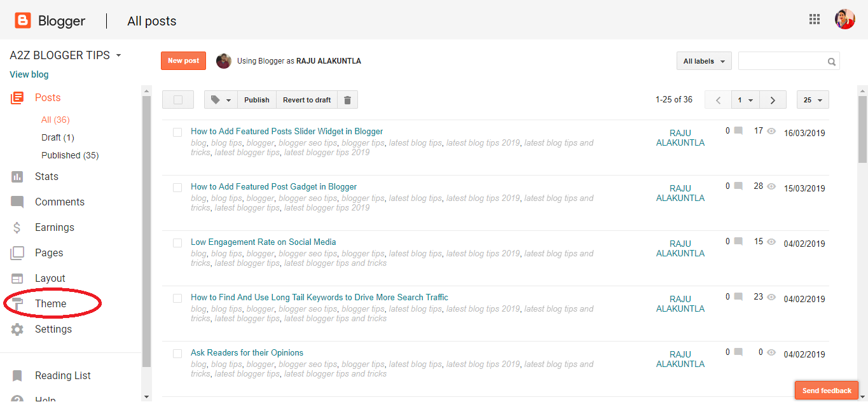This screenshot has width=868, height=402.
Task: Open the posts-per-page 25 dropdown
Action: [x=813, y=99]
